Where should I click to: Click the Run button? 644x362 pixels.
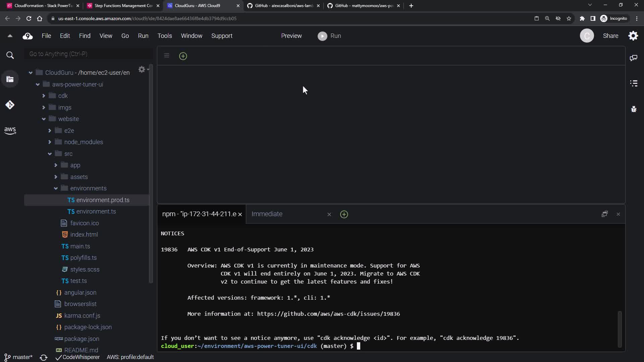329,36
